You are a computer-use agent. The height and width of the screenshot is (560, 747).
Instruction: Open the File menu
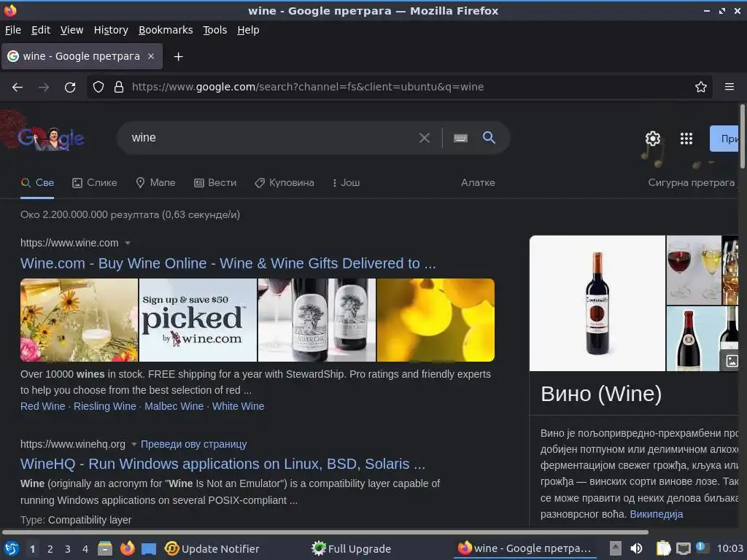tap(13, 30)
